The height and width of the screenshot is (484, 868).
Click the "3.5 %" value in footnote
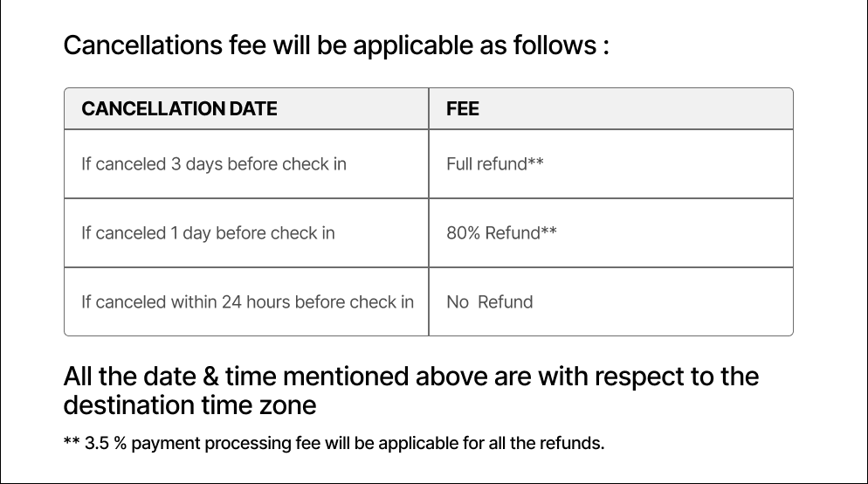(x=104, y=443)
